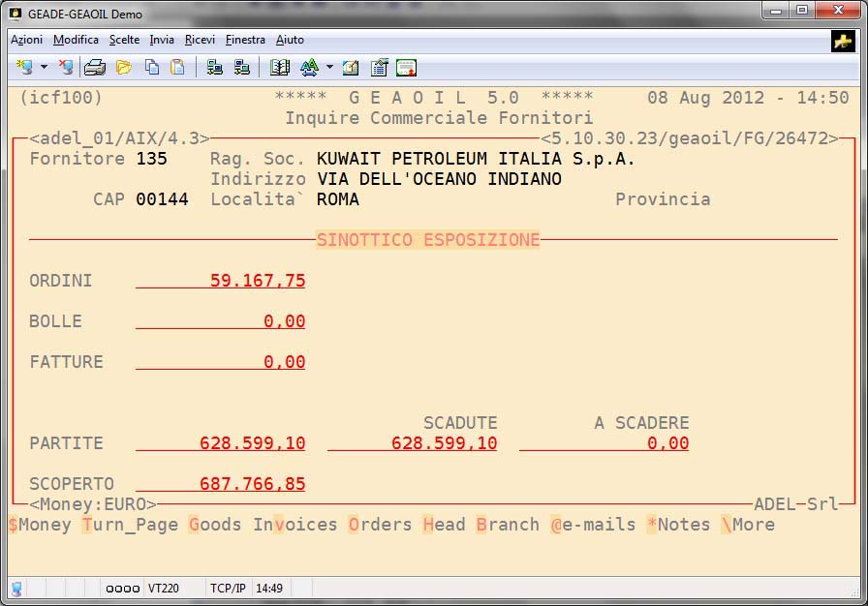868x606 pixels.
Task: Click the printer icon in toolbar
Action: pos(94,68)
